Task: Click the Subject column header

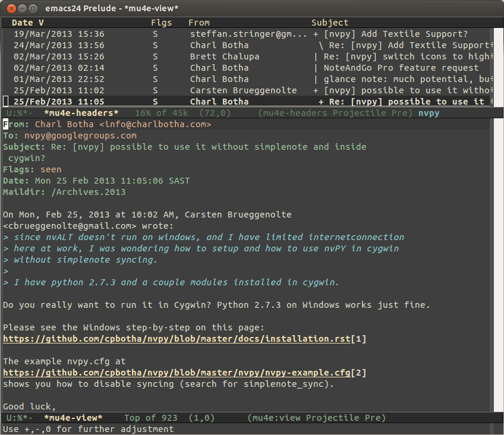Action: (x=330, y=23)
